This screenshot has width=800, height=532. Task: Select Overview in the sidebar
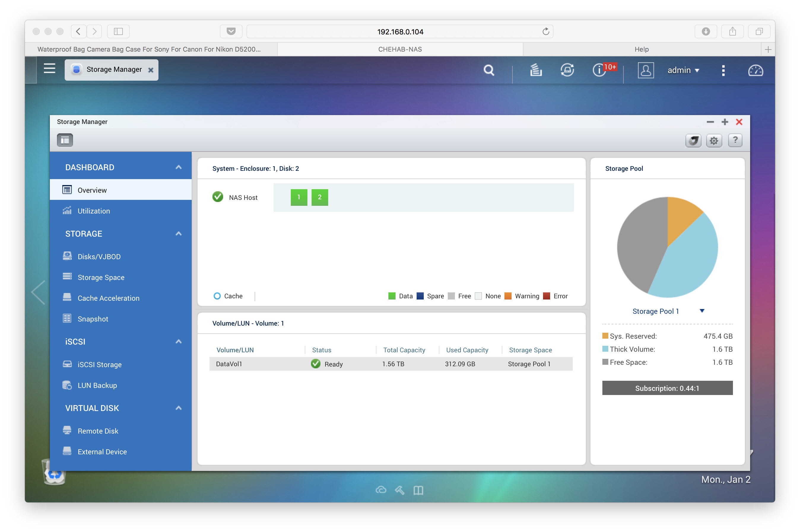point(120,190)
